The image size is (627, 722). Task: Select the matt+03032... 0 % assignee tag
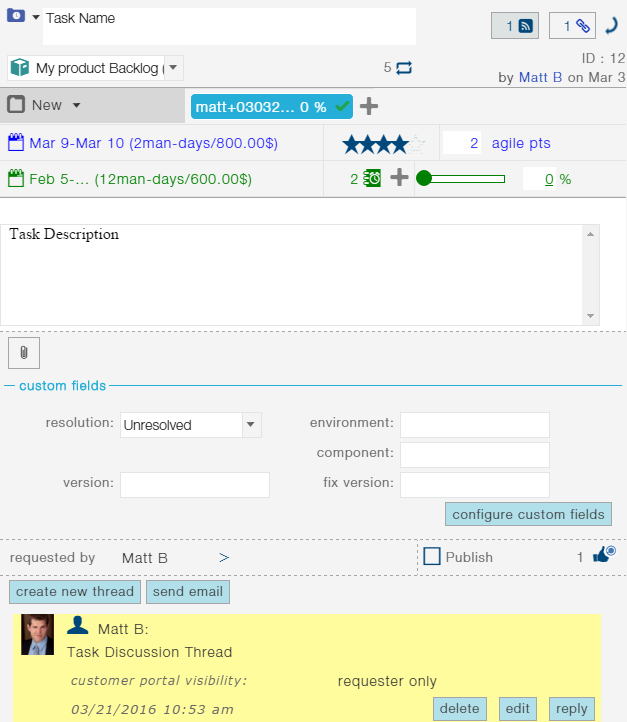(272, 107)
